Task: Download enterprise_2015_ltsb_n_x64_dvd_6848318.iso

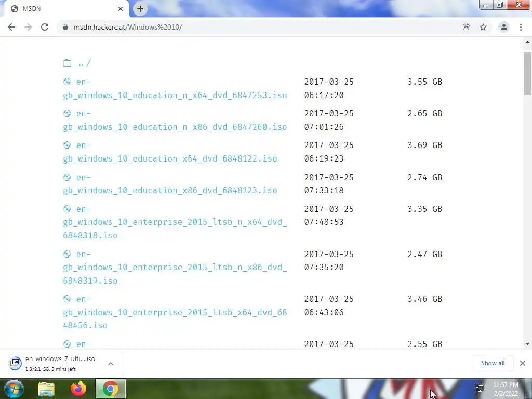Action: [175, 222]
